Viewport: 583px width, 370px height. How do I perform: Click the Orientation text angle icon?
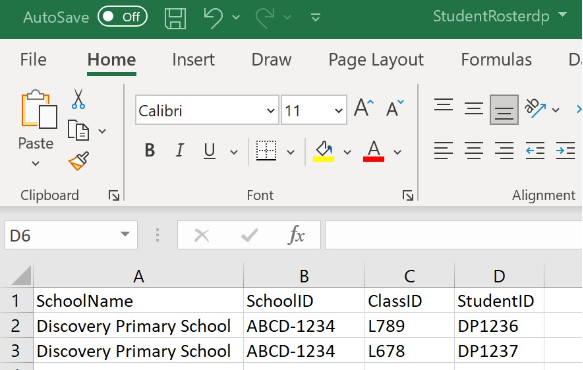pos(535,108)
